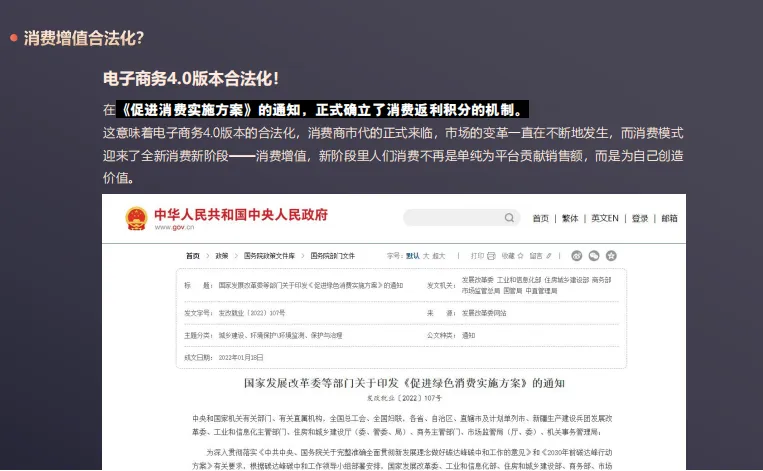The width and height of the screenshot is (763, 471).
Task: Click the 2022年01月18日 date value
Action: [241, 358]
